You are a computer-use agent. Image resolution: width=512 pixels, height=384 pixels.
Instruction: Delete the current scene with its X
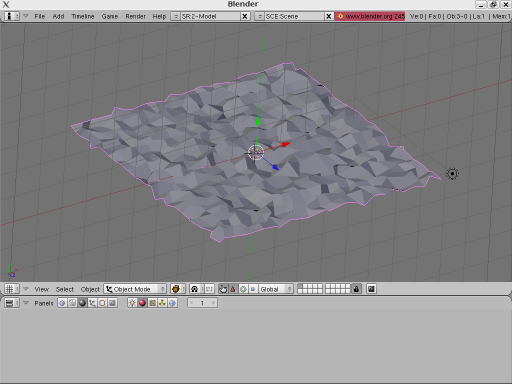coord(329,16)
